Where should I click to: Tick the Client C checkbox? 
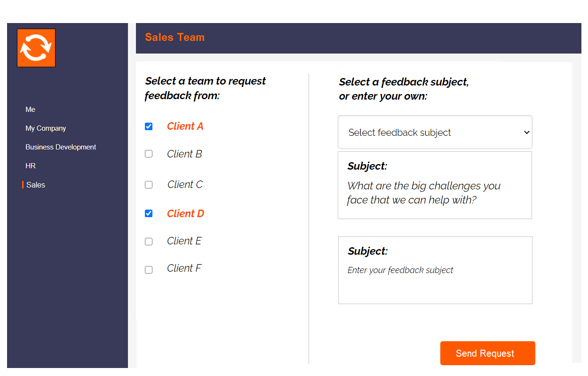tap(149, 185)
